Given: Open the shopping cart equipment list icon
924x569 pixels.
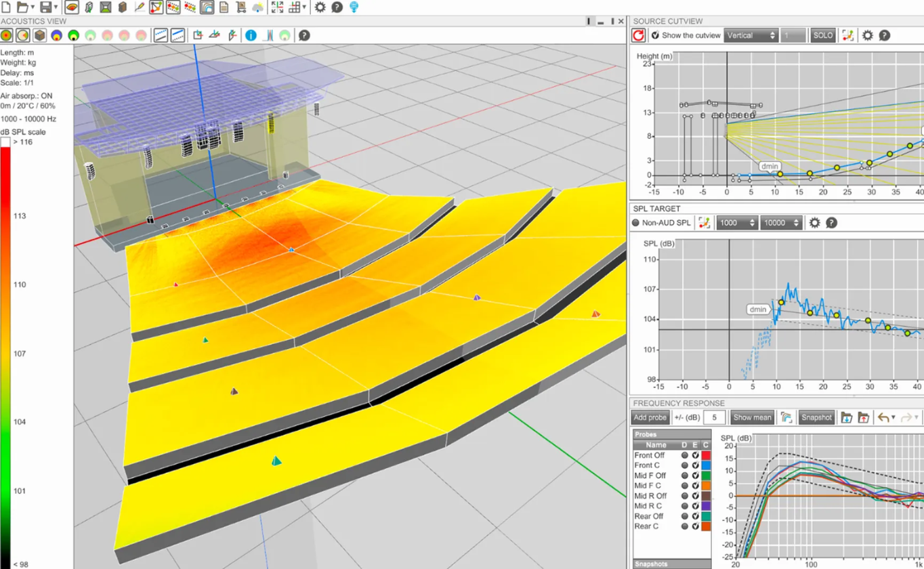Looking at the screenshot, I should coord(240,7).
